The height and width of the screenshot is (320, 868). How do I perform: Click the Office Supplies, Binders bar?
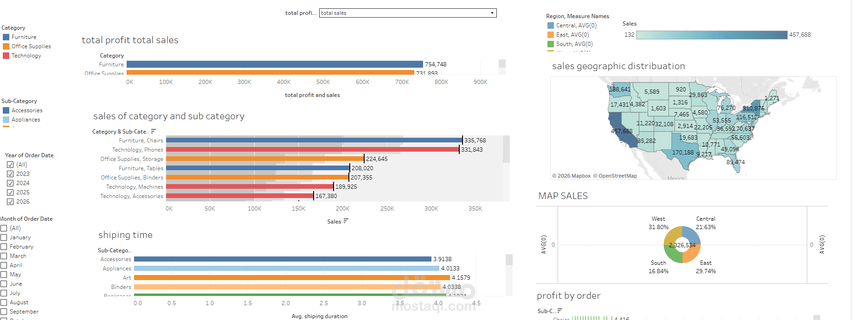(x=257, y=177)
